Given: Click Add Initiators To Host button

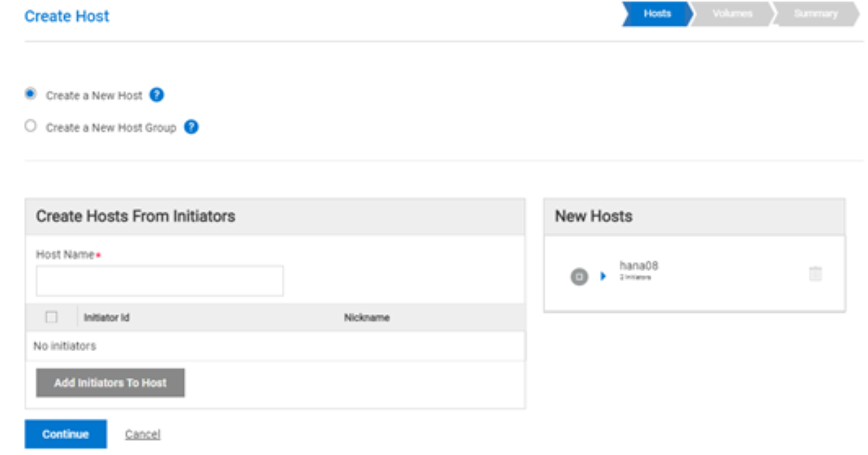Looking at the screenshot, I should click(x=110, y=382).
